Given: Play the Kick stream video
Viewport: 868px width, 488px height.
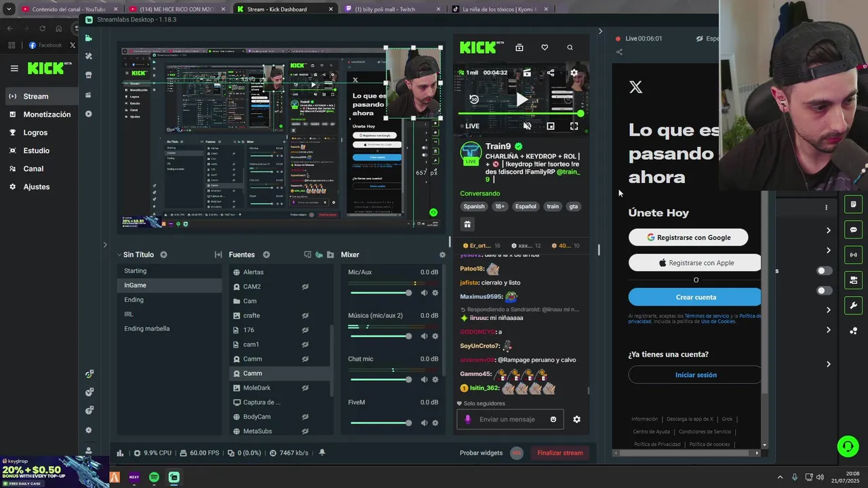Looking at the screenshot, I should [x=521, y=100].
